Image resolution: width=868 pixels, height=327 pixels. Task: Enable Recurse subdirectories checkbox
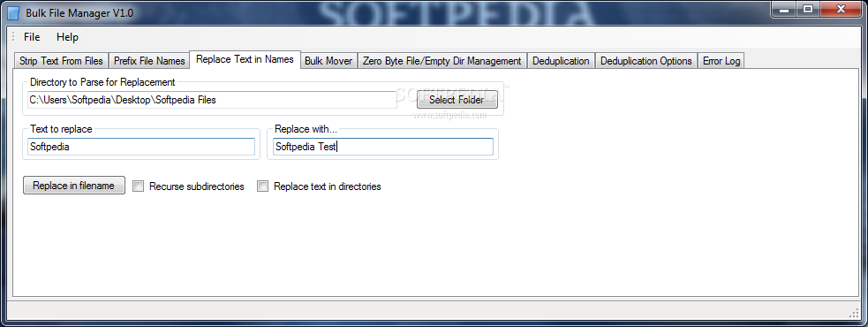(x=139, y=186)
